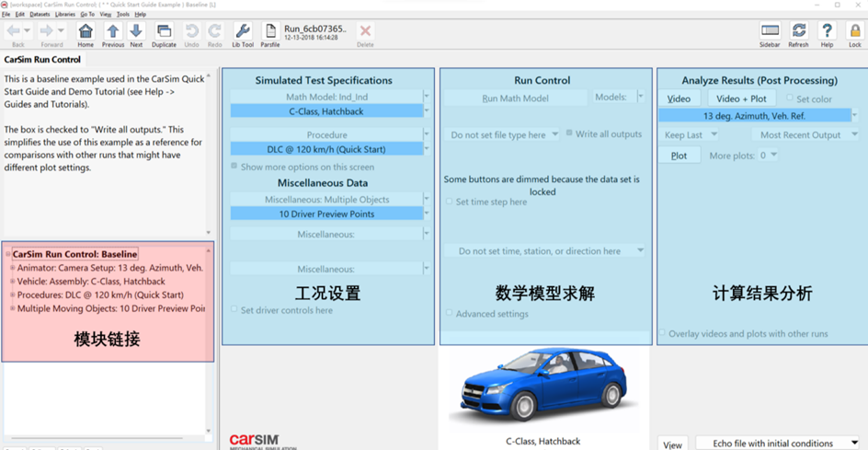Enable Overlay videos and plots checkbox

tap(662, 332)
